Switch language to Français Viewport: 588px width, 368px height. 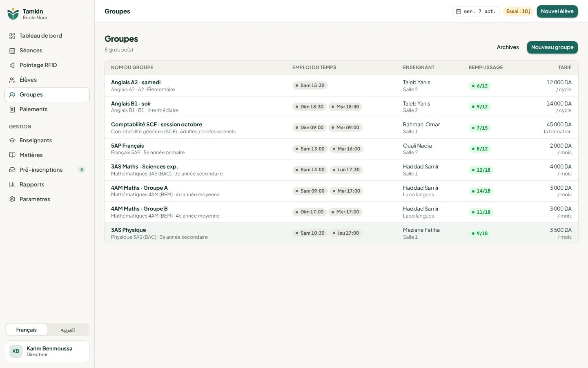click(x=27, y=330)
